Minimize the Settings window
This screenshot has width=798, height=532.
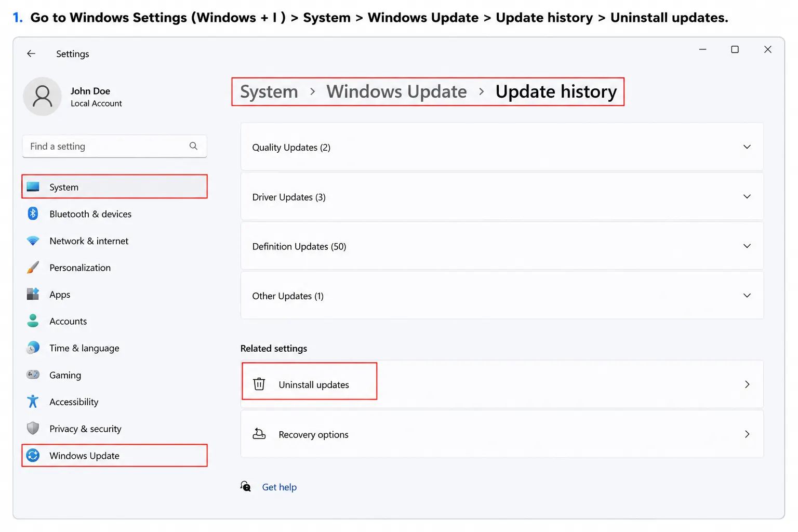point(702,49)
